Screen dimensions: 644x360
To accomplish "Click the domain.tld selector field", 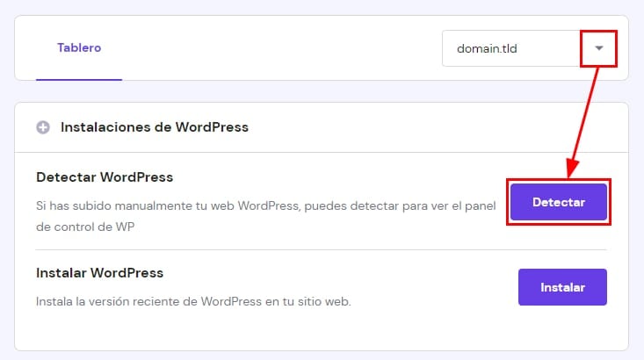I will click(x=511, y=48).
